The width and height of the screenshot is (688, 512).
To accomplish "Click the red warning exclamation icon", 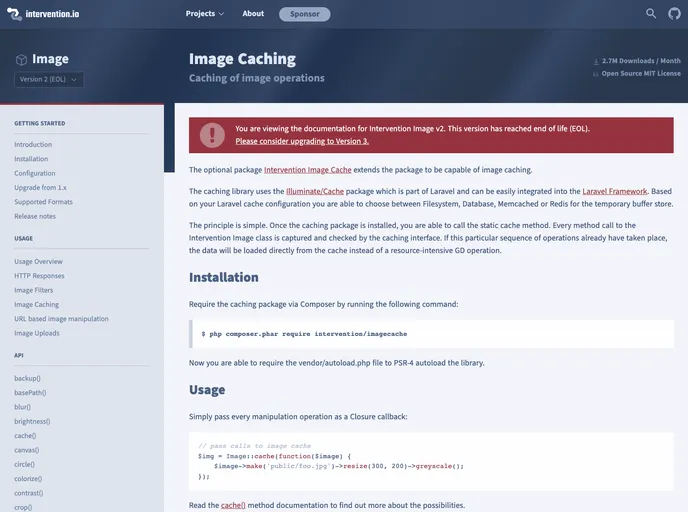I will click(211, 135).
